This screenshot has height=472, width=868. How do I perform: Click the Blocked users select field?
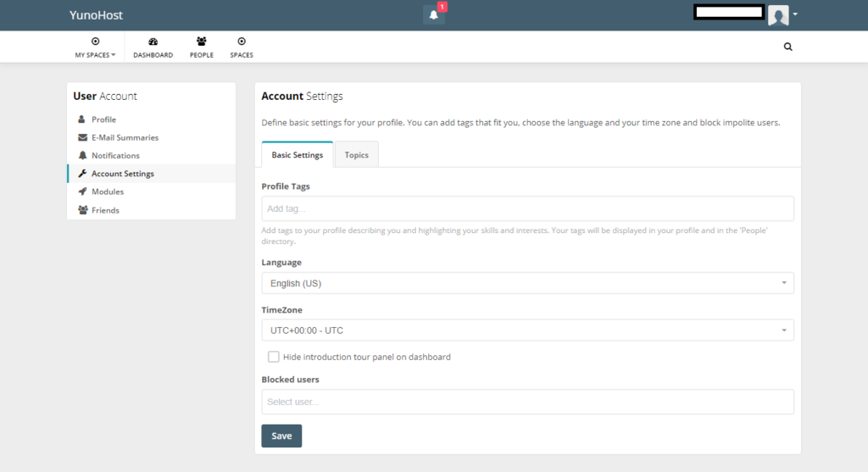click(x=527, y=402)
